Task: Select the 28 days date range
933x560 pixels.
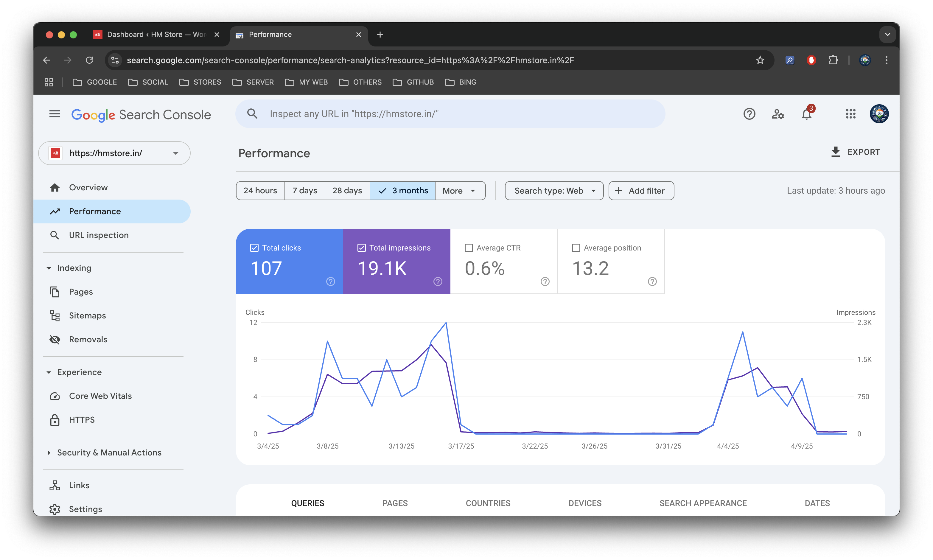Action: (x=347, y=191)
